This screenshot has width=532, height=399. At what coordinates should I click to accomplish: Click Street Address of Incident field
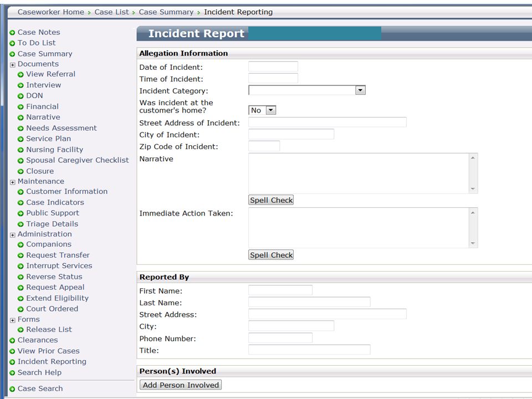click(328, 122)
